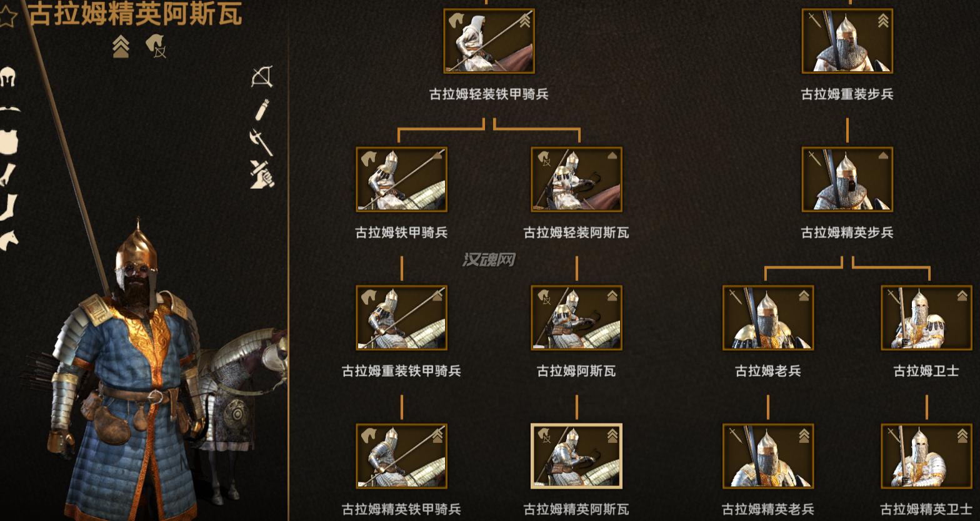
Task: Select the 古拉姆精英卫士 troop portrait
Action: 926,456
